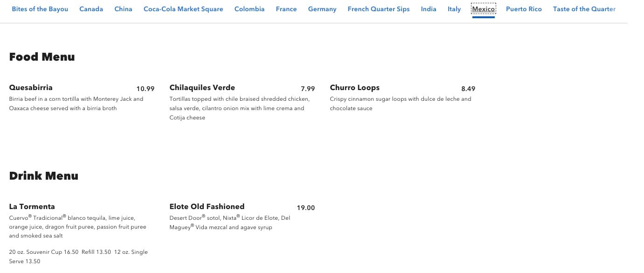Open the Puerto Rico tab
The image size is (644, 273).
[x=524, y=9]
